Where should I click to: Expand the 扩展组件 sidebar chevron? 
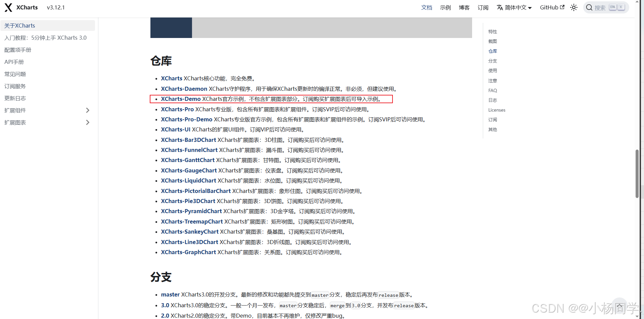[88, 110]
